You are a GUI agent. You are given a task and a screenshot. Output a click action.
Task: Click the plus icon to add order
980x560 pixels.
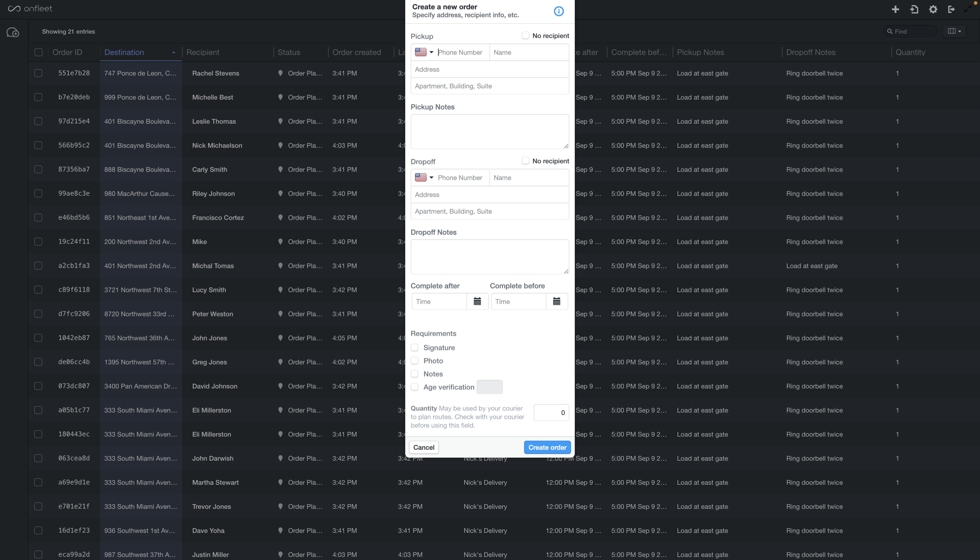(x=895, y=9)
